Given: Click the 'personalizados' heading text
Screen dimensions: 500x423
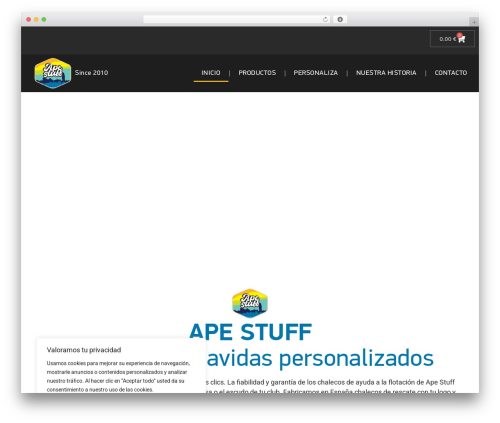Looking at the screenshot, I should pos(356,359).
